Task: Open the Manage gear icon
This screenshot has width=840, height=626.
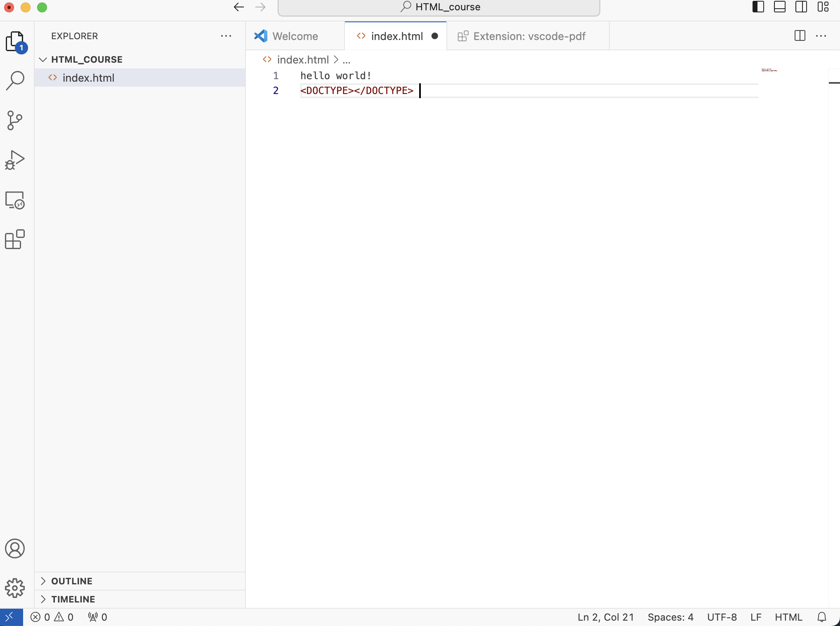Action: coord(15,588)
